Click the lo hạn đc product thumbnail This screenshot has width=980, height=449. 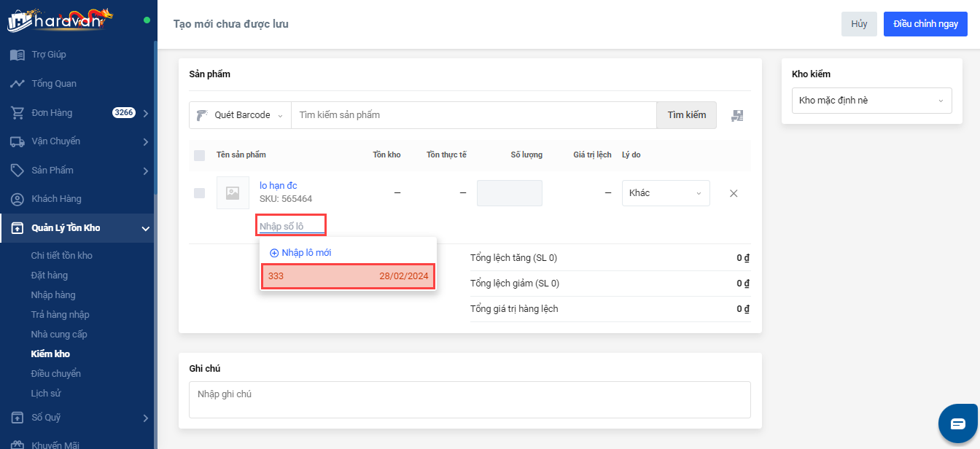pos(233,193)
